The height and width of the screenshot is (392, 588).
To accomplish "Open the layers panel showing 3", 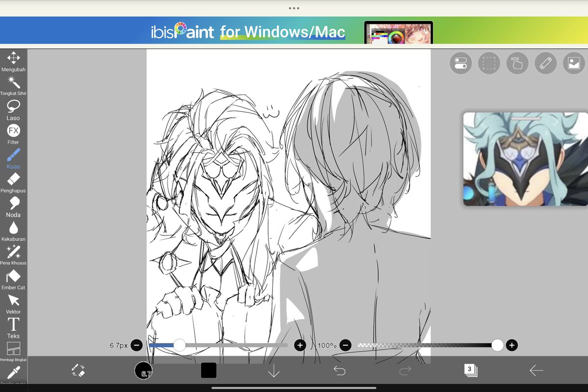I will coord(470,370).
